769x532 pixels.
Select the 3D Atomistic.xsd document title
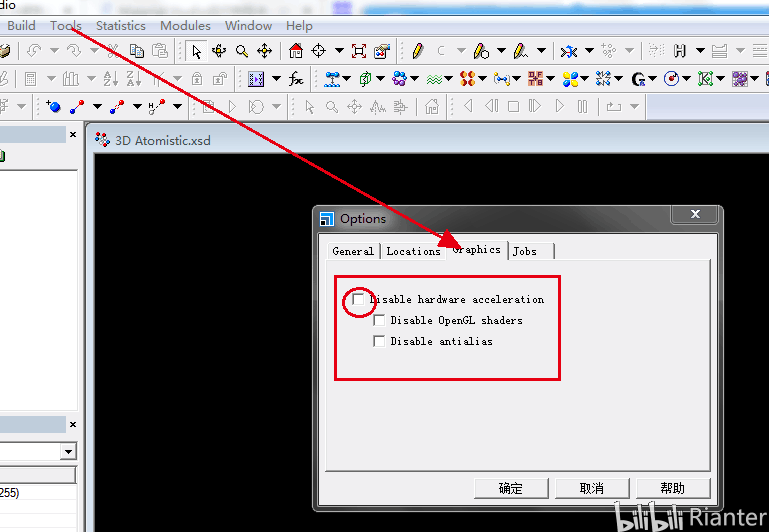[162, 141]
